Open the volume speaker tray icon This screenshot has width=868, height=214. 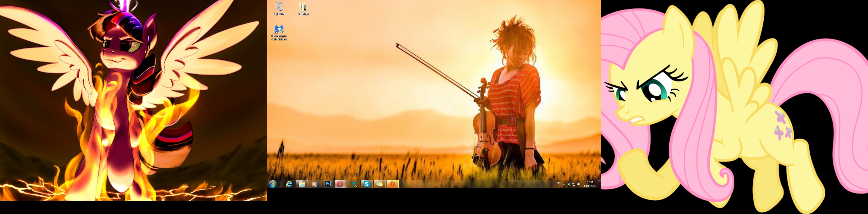tap(579, 184)
